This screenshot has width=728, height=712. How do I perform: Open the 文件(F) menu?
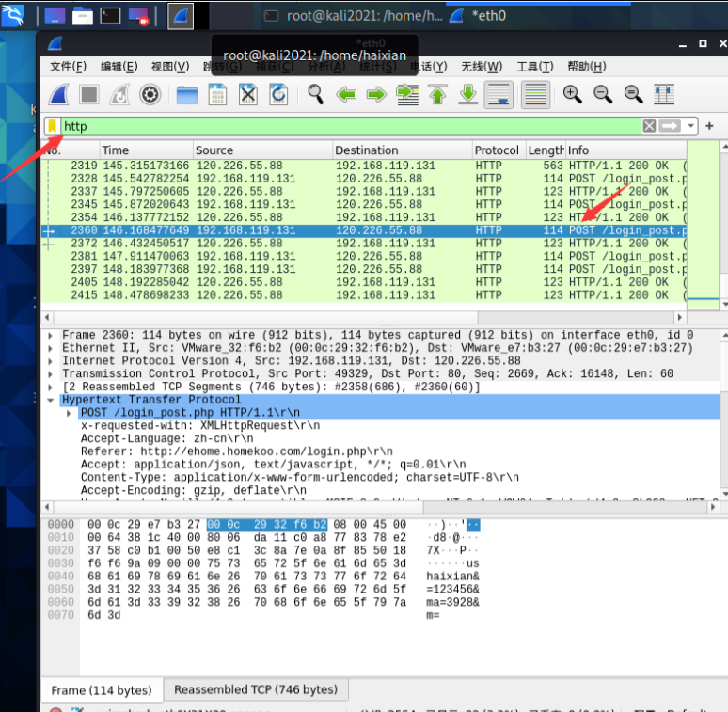[x=69, y=67]
